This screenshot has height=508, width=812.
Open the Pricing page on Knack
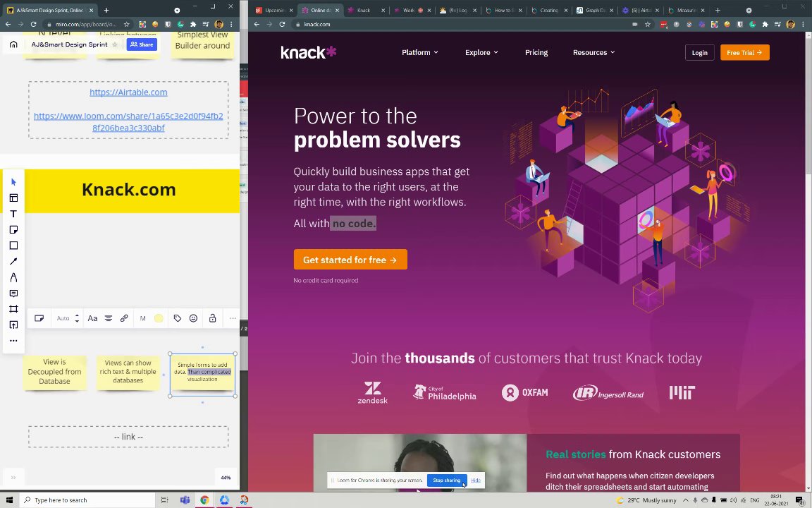tap(536, 52)
